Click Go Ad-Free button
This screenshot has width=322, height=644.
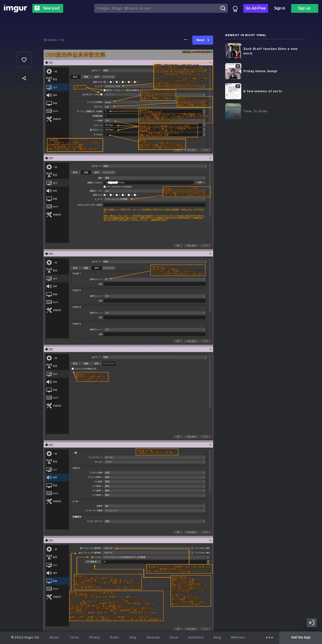click(256, 8)
